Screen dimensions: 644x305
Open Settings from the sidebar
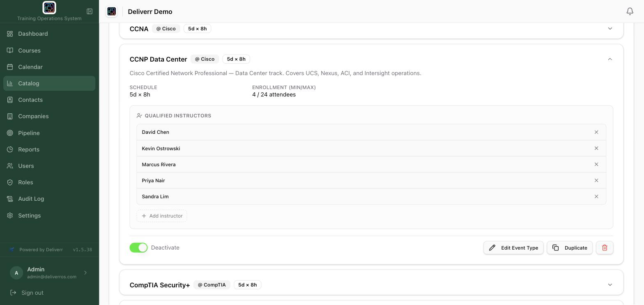pyautogui.click(x=49, y=216)
